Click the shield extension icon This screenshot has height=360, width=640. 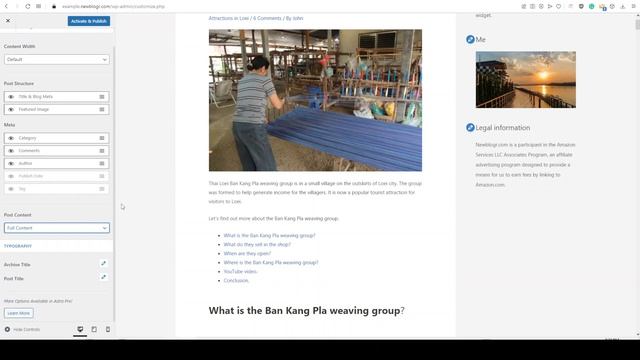point(581,7)
